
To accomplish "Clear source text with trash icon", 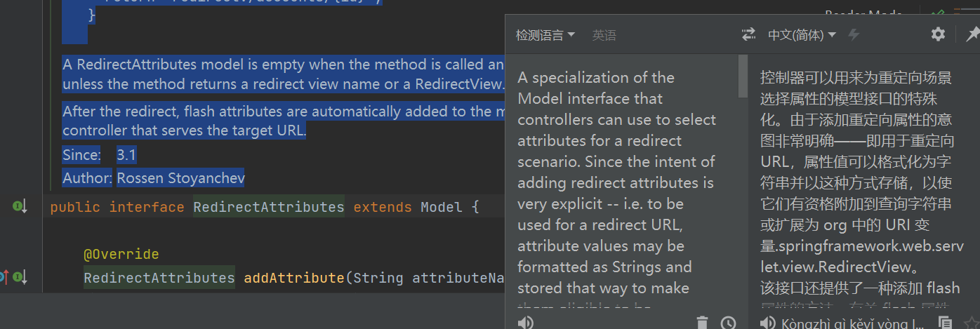I will (702, 322).
